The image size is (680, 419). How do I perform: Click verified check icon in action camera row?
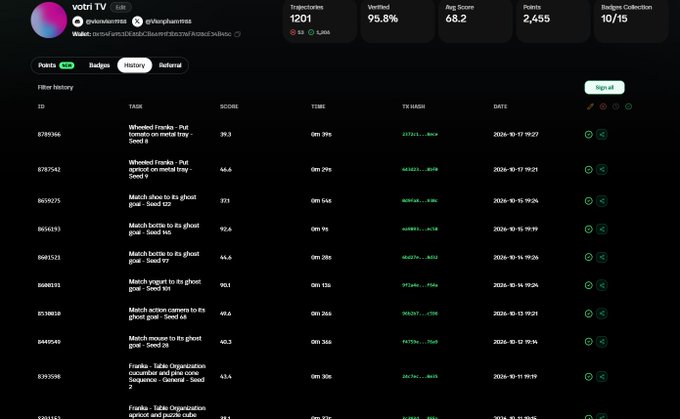tap(588, 313)
